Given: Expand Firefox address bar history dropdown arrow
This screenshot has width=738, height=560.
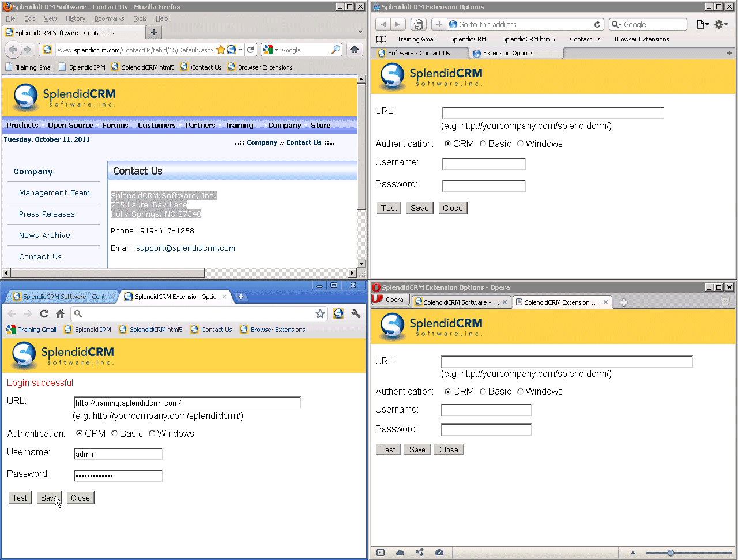Looking at the screenshot, I should coord(240,50).
